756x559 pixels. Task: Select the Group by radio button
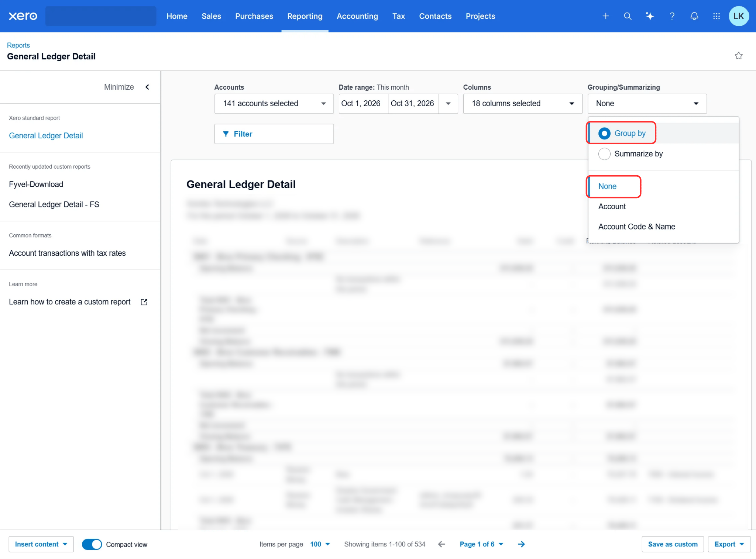[604, 134]
